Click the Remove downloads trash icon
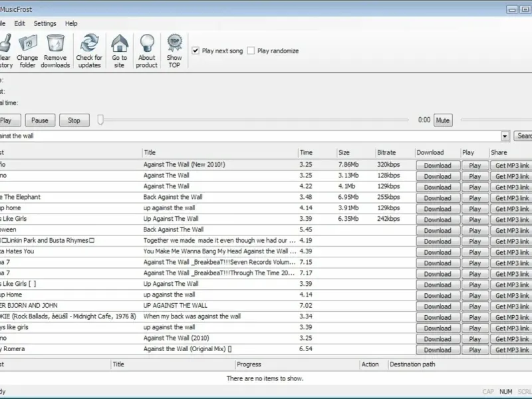532x399 pixels. pyautogui.click(x=56, y=44)
